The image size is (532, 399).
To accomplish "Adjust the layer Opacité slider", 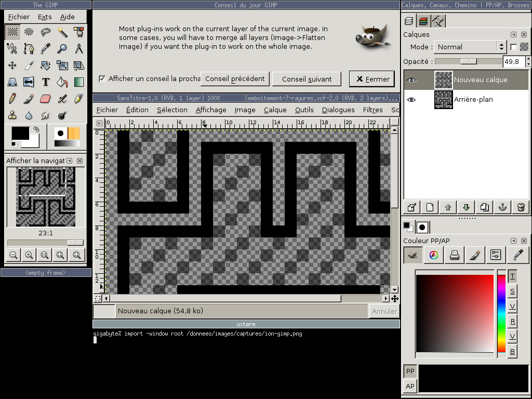I will 469,61.
